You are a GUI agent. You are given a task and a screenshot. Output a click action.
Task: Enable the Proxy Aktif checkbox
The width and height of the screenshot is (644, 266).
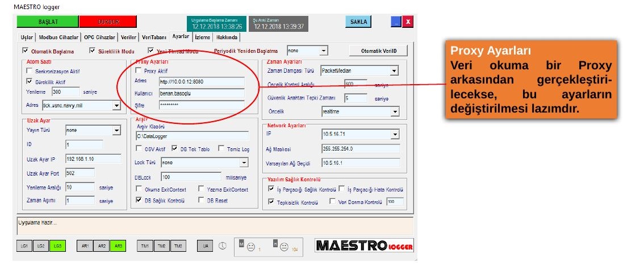(139, 70)
